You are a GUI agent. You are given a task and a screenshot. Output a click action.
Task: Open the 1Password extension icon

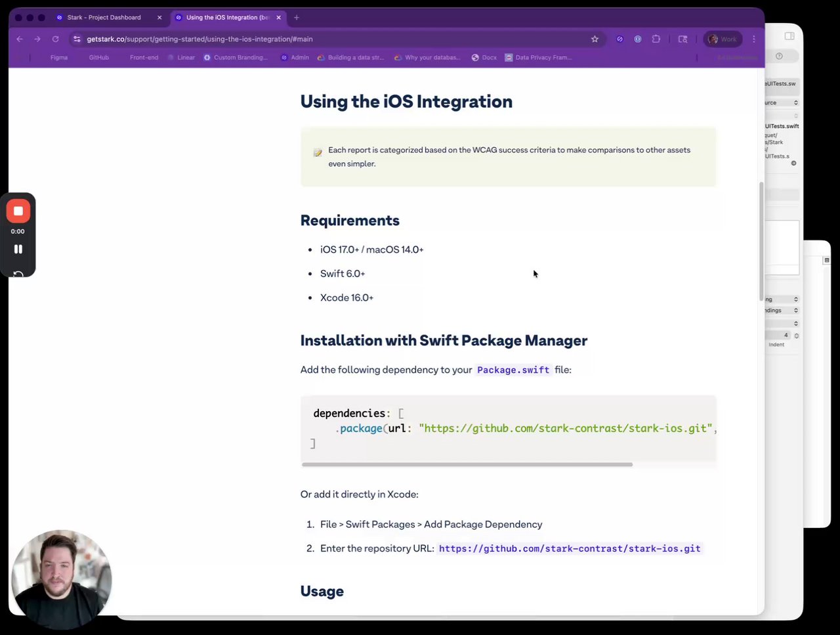point(637,39)
